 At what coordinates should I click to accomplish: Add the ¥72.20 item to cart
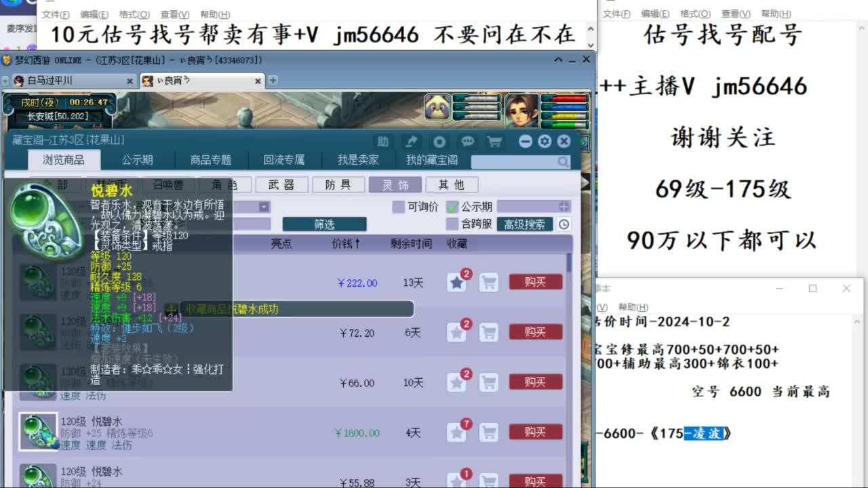point(489,333)
